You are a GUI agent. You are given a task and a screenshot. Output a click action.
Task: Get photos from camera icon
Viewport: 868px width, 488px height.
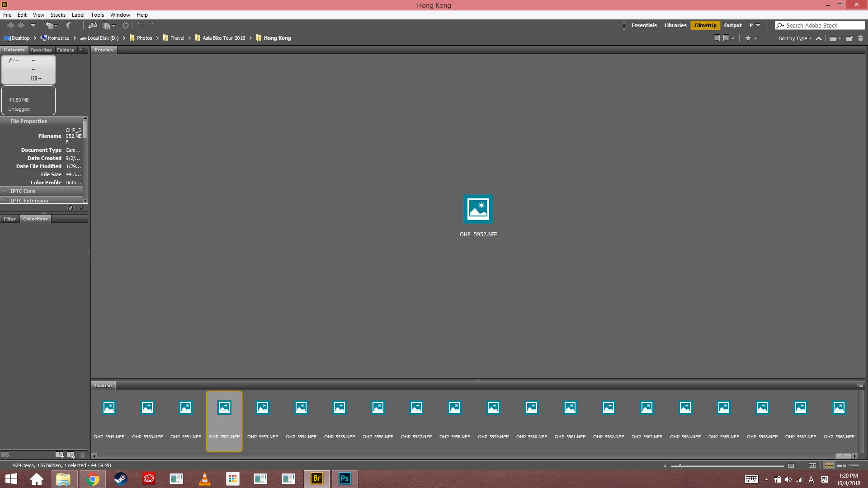click(x=93, y=25)
